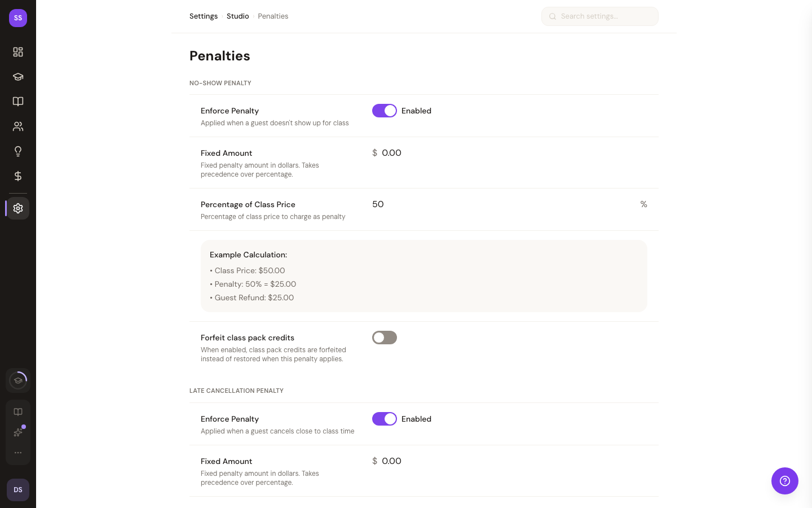This screenshot has width=812, height=508.
Task: Enable Forfeit class pack credits toggle
Action: [385, 338]
